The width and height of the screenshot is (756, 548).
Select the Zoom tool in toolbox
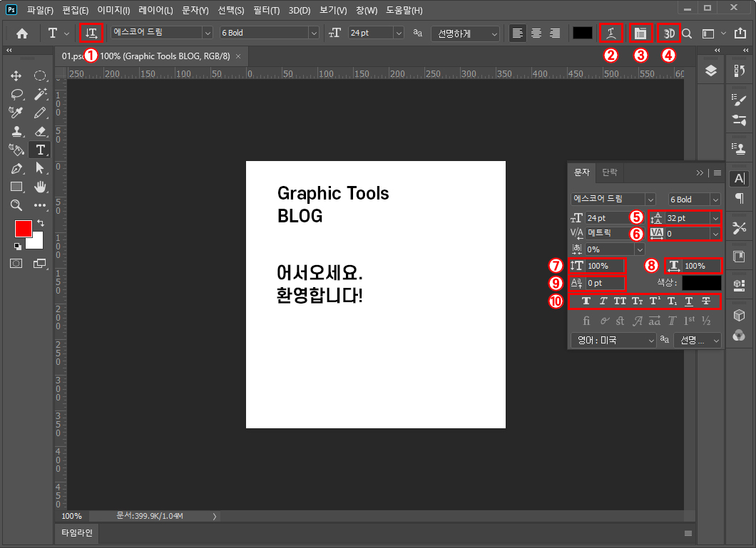point(16,205)
